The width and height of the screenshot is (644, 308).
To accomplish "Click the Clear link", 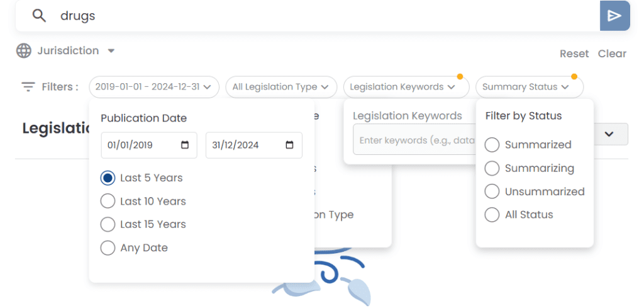I will tap(612, 54).
